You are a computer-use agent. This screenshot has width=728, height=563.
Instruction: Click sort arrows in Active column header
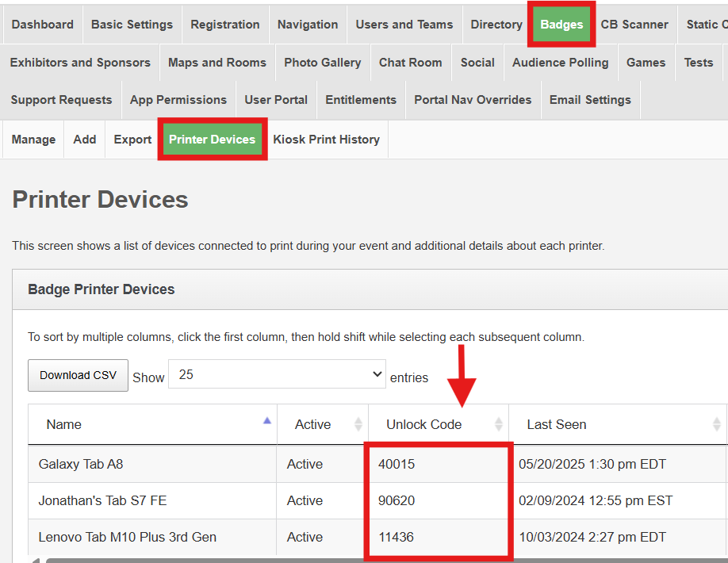coord(358,424)
